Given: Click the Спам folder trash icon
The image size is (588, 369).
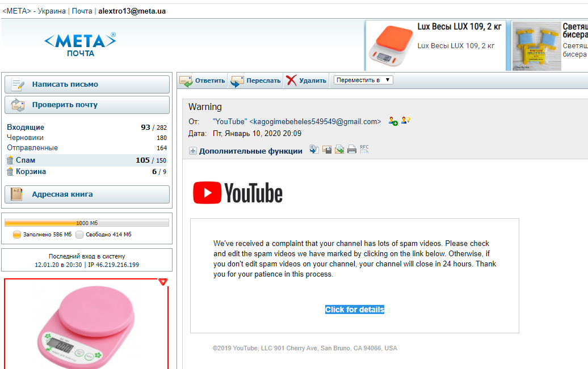Looking at the screenshot, I should [x=10, y=160].
